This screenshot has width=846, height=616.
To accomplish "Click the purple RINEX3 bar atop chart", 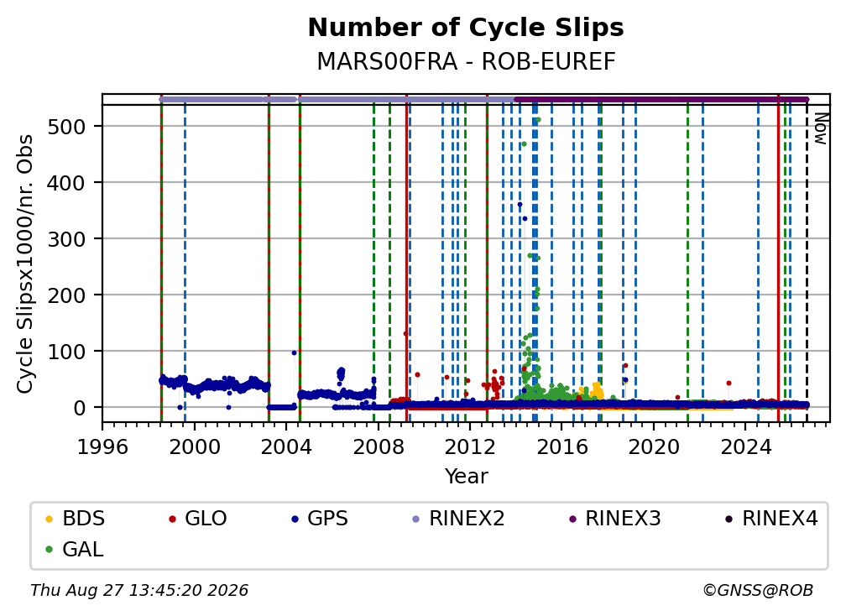I will point(661,100).
